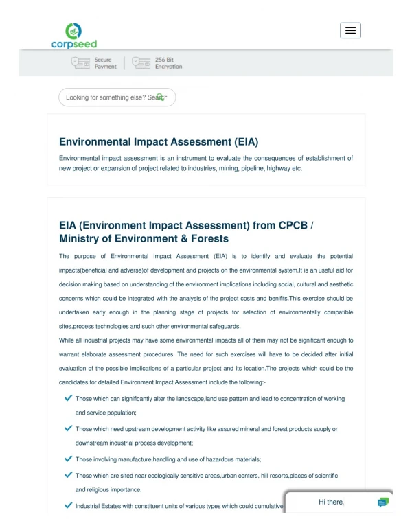Click the search magnifier icon
The width and height of the screenshot is (412, 532).
coord(160,97)
